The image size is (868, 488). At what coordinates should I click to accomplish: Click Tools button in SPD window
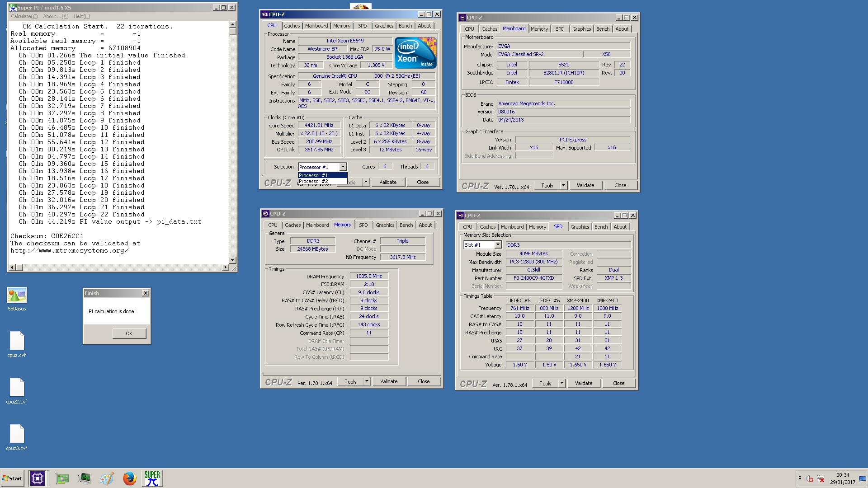[545, 383]
